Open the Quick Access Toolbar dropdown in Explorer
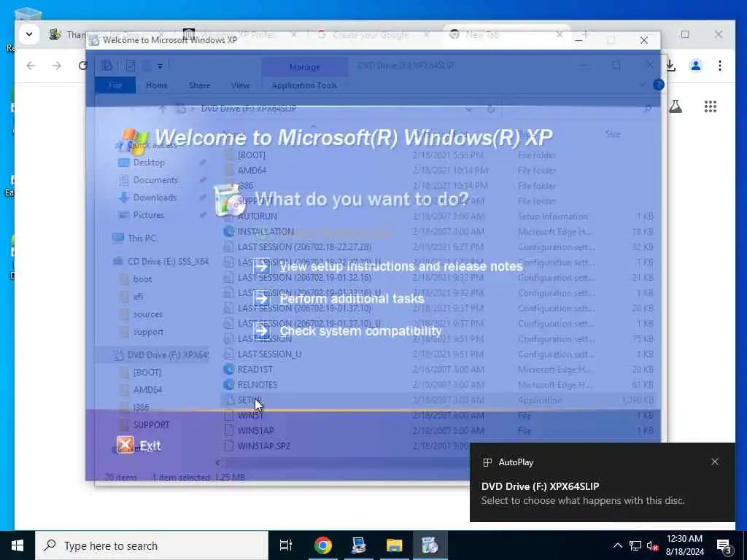The height and width of the screenshot is (560, 747). coord(160,66)
